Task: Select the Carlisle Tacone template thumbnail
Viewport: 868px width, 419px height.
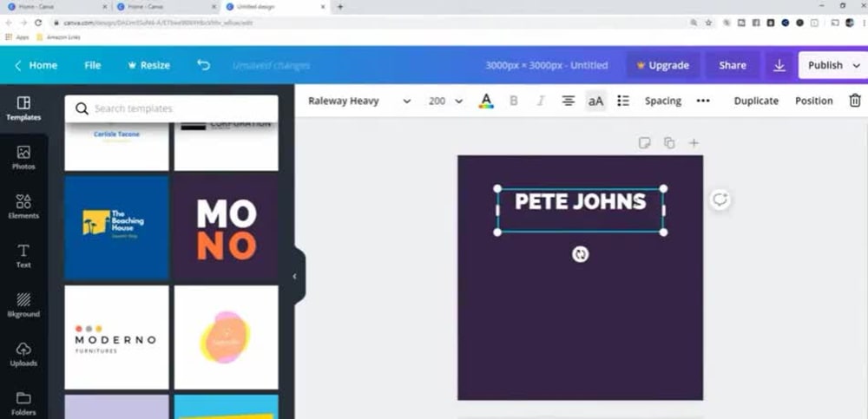Action: [116, 147]
